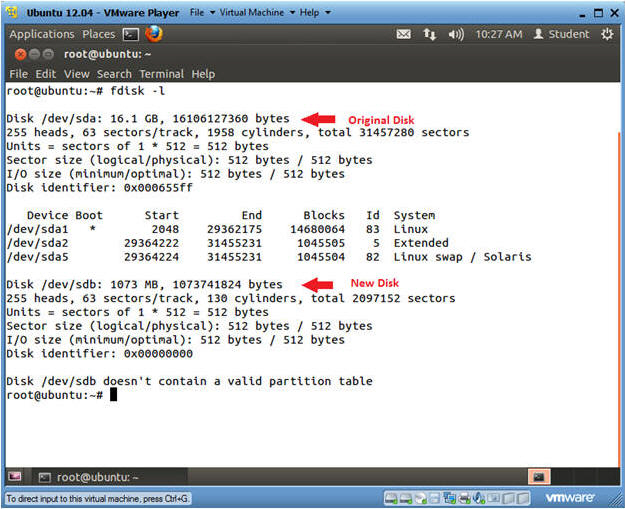Click the show desktop icon in bottom panel
This screenshot has height=509, width=625.
tap(15, 477)
